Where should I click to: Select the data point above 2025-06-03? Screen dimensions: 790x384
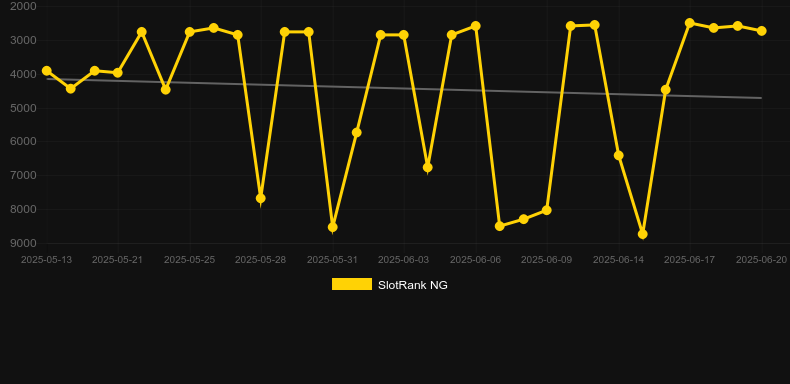(404, 35)
